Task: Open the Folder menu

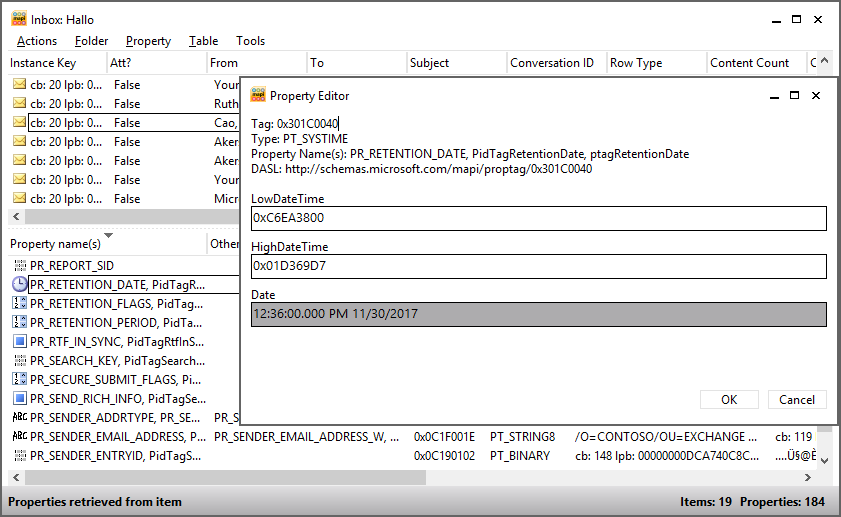Action: tap(91, 41)
